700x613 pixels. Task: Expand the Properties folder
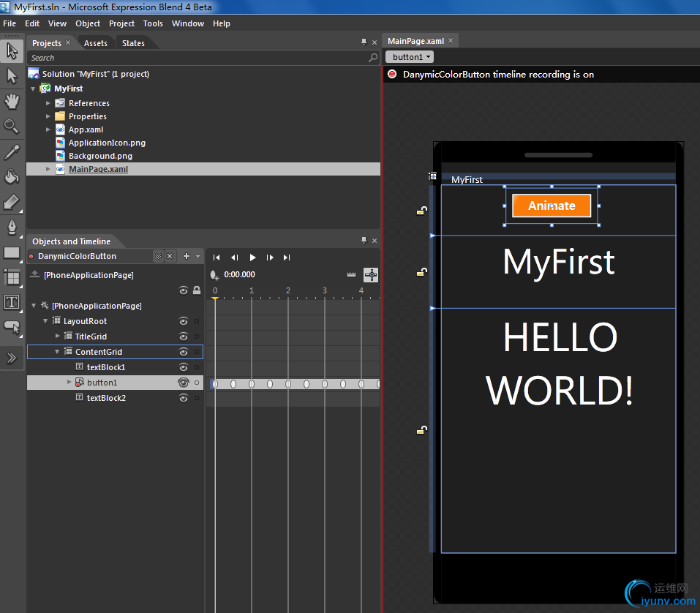pos(48,116)
